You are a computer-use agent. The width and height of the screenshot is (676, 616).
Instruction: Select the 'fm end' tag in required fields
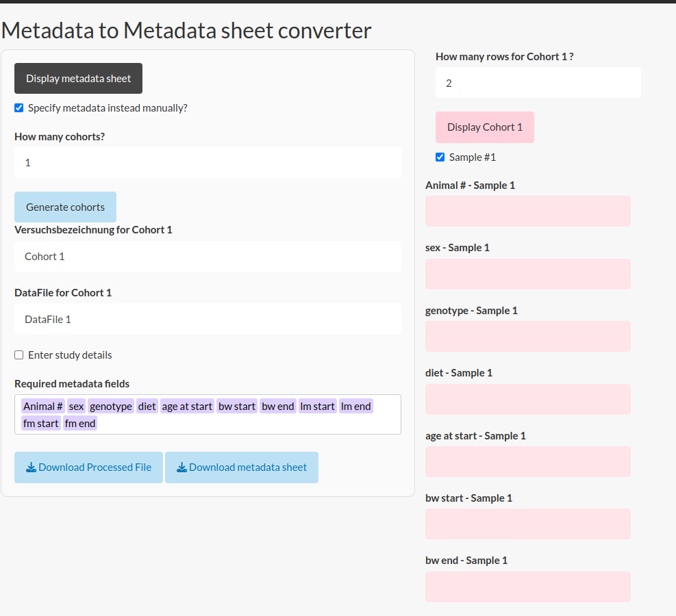click(x=80, y=424)
